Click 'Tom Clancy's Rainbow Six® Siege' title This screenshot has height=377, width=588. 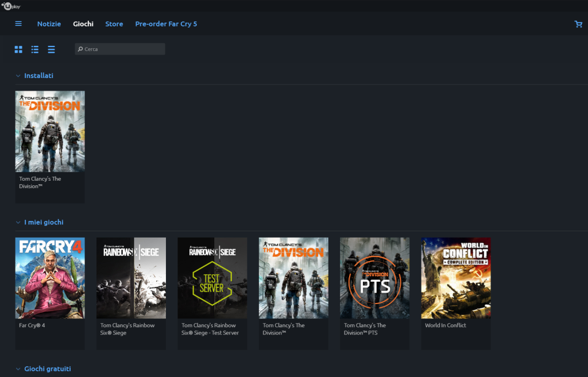pyautogui.click(x=127, y=329)
